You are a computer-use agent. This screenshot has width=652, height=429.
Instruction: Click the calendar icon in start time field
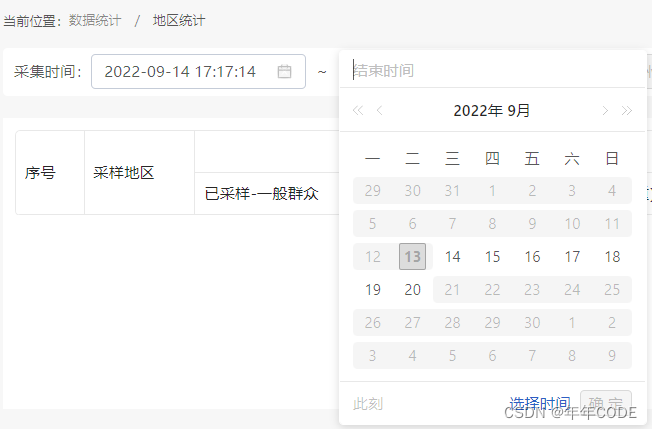(x=284, y=72)
